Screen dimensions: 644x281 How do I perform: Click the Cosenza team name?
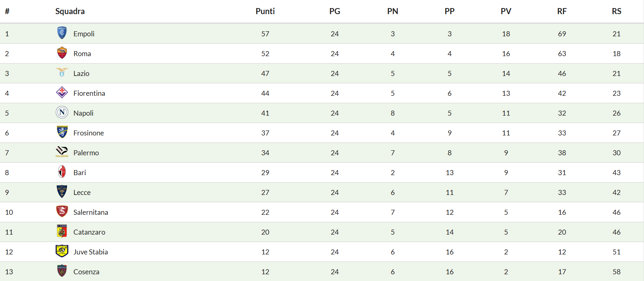click(x=86, y=272)
